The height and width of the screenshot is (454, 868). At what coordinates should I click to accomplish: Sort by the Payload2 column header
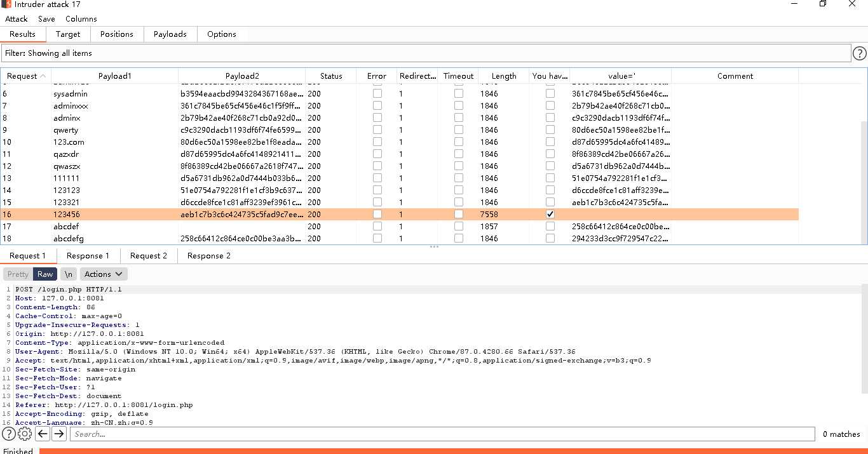tap(242, 76)
